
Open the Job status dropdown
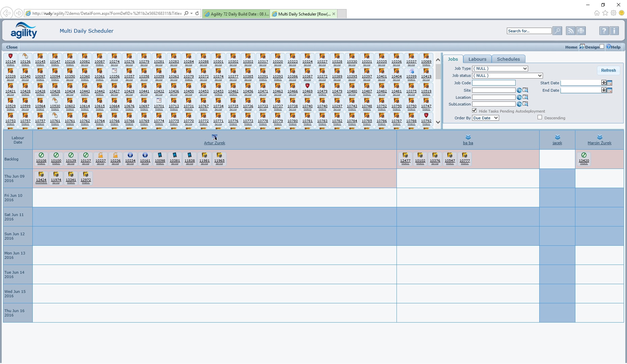pos(507,75)
